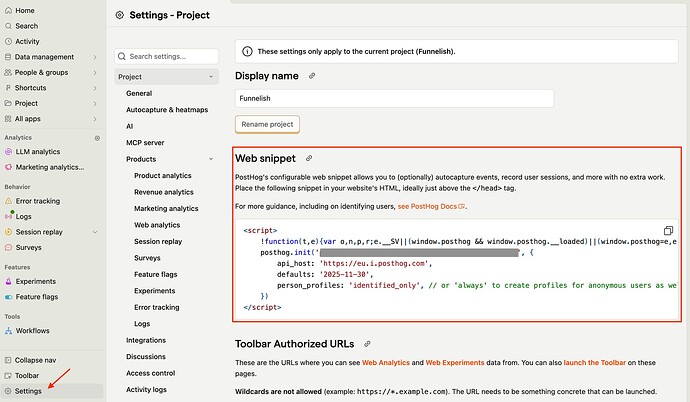Screen dimensions: 690x402
Task: Click anchor icon beside Toolbar Authorized URLs heading
Action: tap(368, 344)
